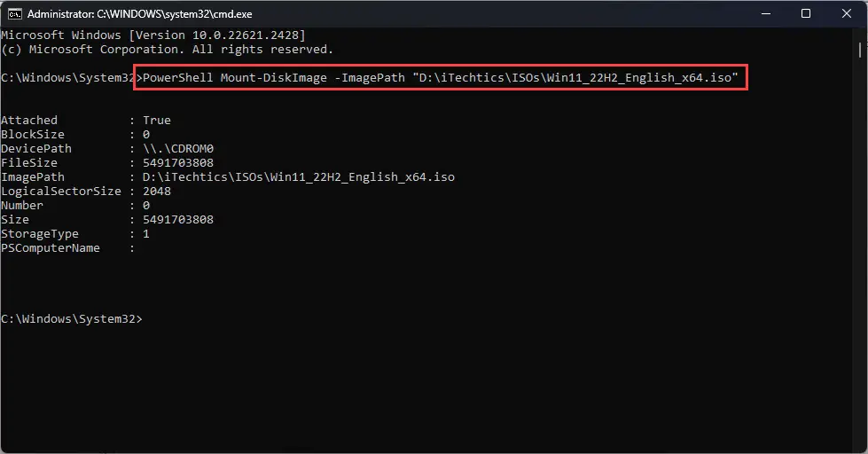This screenshot has height=454, width=868.
Task: Click the LogicalSectorSize 2048 value
Action: pyautogui.click(x=157, y=191)
